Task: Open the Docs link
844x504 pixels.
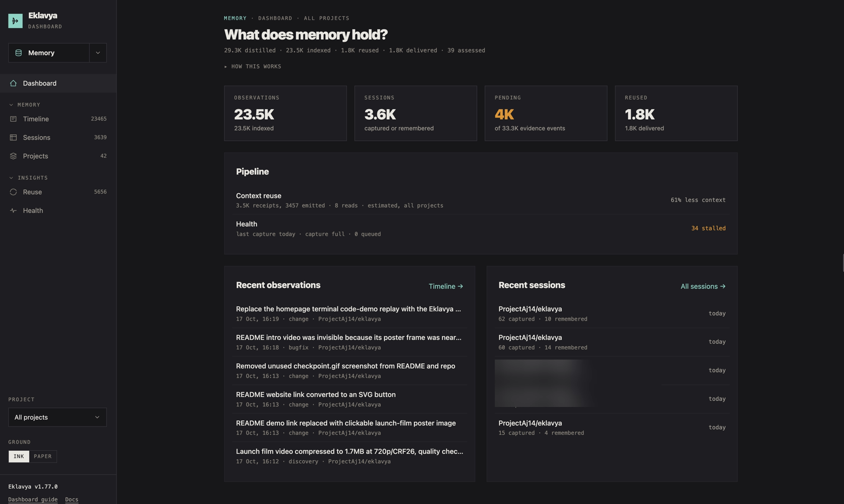Action: [72, 499]
